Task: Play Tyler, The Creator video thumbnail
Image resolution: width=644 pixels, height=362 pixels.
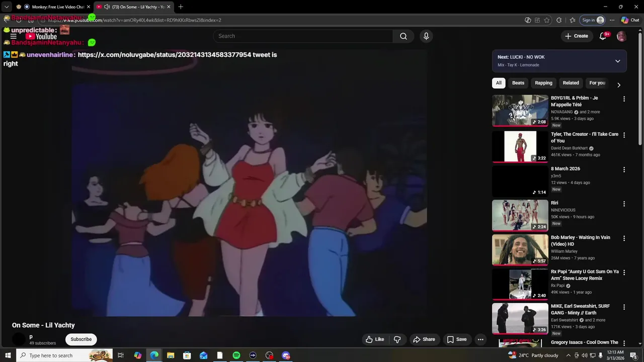Action: click(x=520, y=146)
